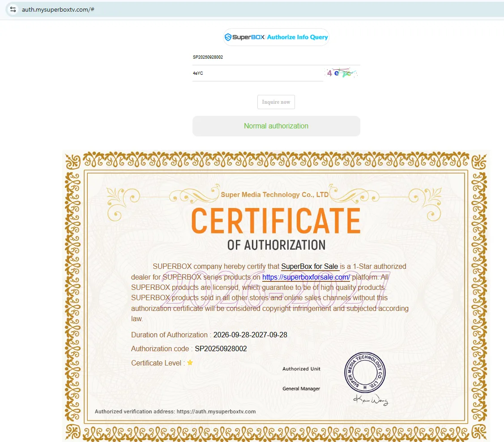
Task: Select the Certificate Level star icon
Action: click(190, 363)
